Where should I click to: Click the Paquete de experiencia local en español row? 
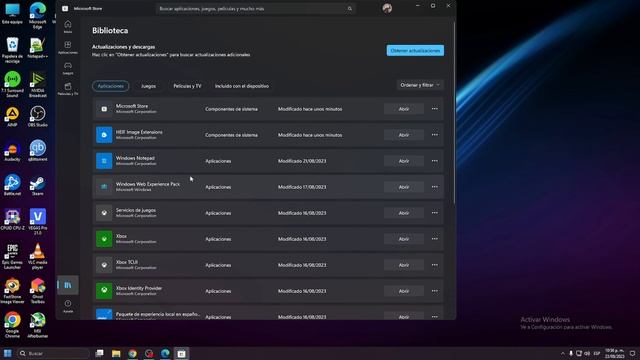(x=268, y=313)
